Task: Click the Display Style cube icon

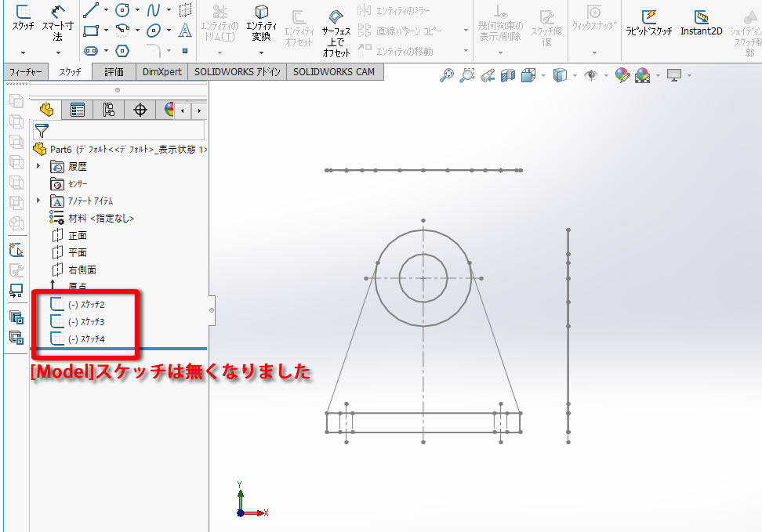Action: point(561,75)
